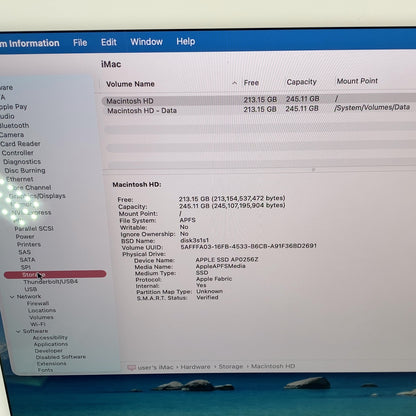Sort by the Free column header
This screenshot has height=416, width=416.
point(251,83)
